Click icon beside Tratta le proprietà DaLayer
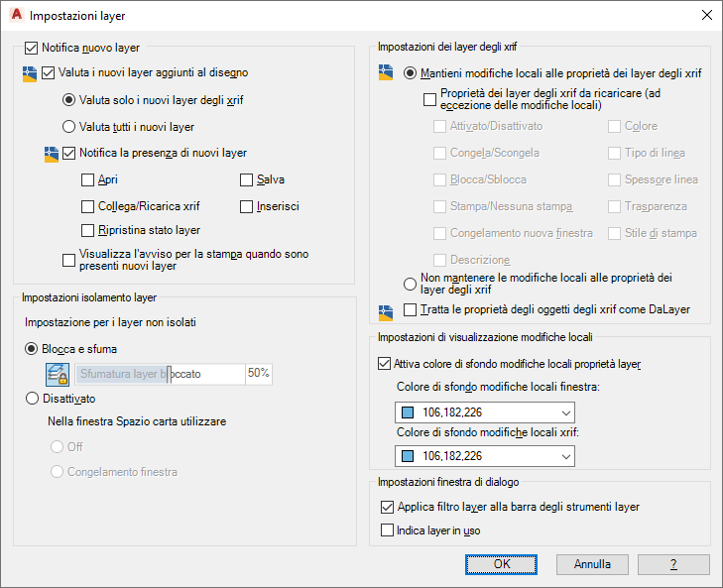Viewport: 723px width, 588px height. [x=387, y=311]
